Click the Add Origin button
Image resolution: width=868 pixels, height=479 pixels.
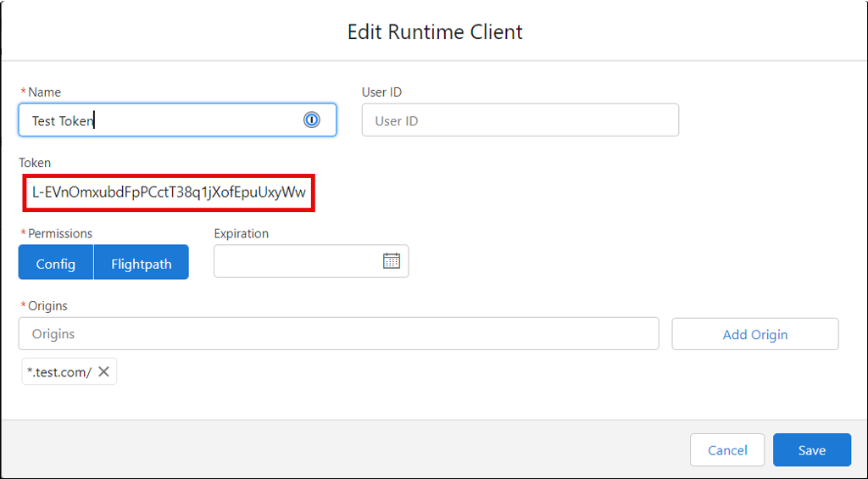coord(755,334)
